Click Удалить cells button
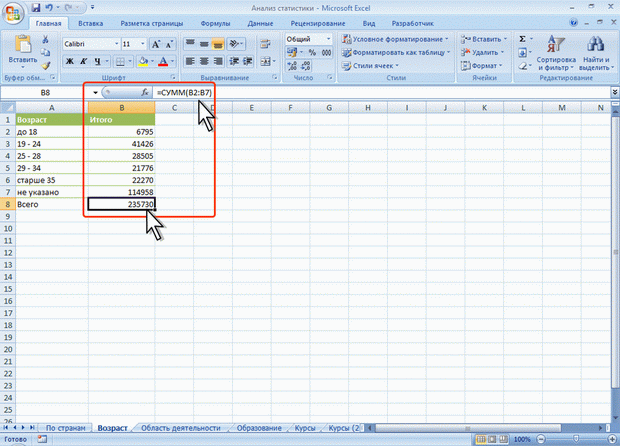This screenshot has height=446, width=620. pyautogui.click(x=482, y=52)
